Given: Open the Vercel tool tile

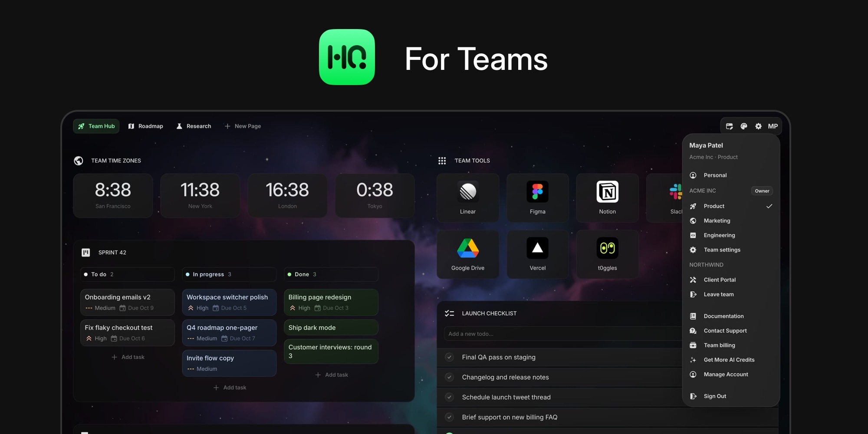Looking at the screenshot, I should [537, 254].
